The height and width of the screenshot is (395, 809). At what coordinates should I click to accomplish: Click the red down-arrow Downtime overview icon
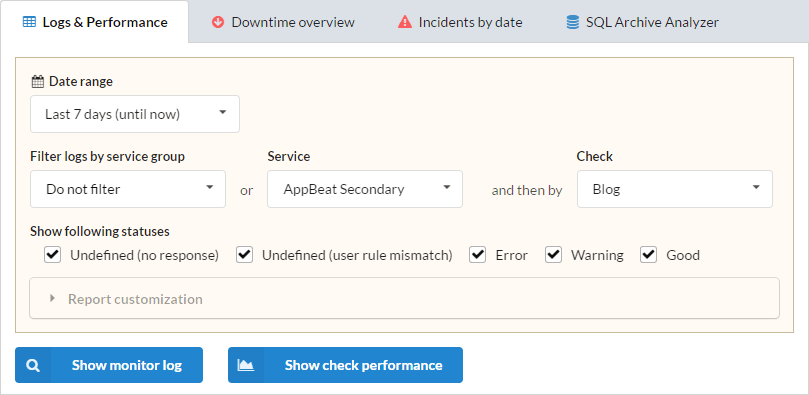point(218,22)
